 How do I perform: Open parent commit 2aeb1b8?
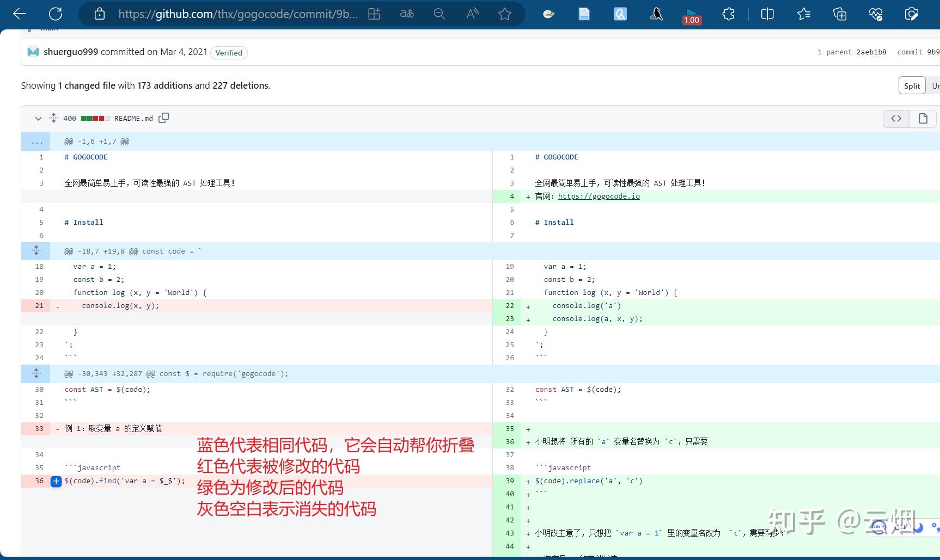(871, 52)
